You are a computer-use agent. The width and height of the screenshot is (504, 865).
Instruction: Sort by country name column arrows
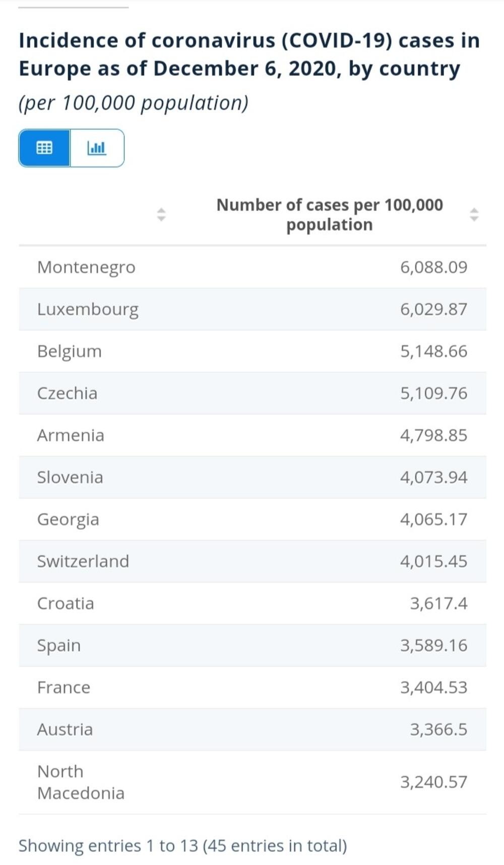(x=161, y=214)
